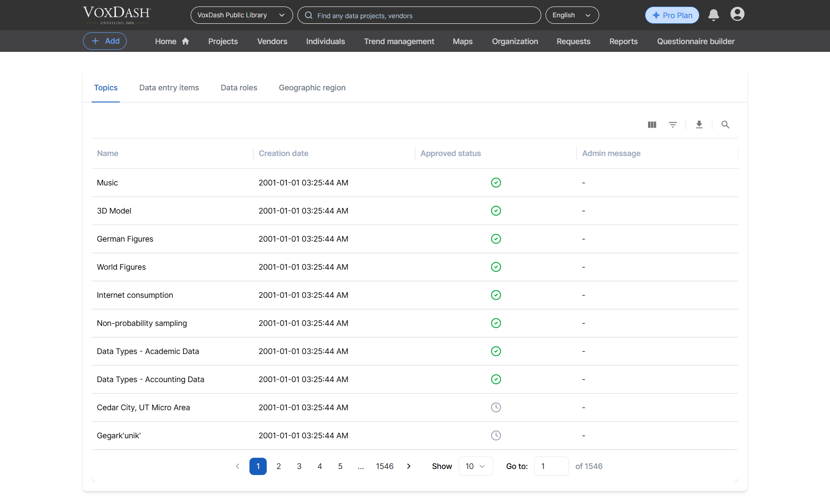830x504 pixels.
Task: Open table search with magnifier icon
Action: point(725,125)
